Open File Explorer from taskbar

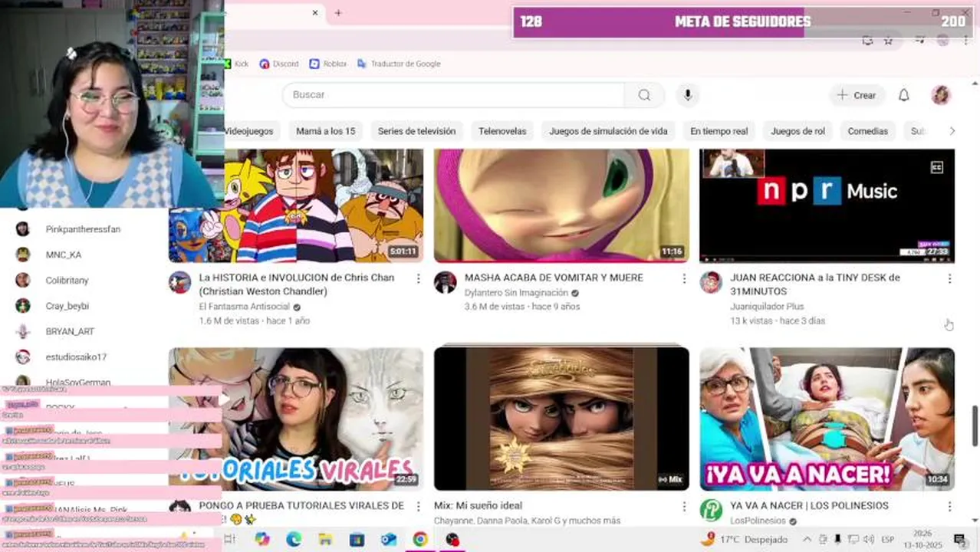pyautogui.click(x=325, y=540)
